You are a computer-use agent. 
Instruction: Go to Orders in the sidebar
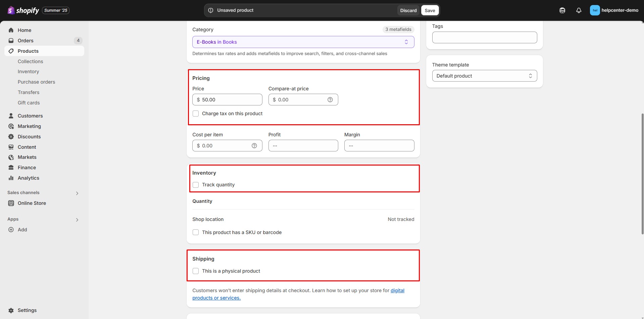pos(26,41)
